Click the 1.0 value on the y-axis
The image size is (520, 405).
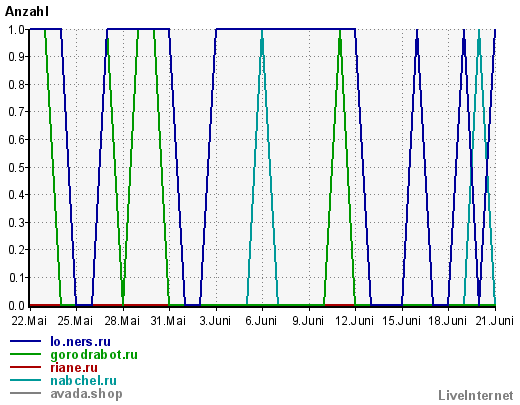click(x=17, y=30)
